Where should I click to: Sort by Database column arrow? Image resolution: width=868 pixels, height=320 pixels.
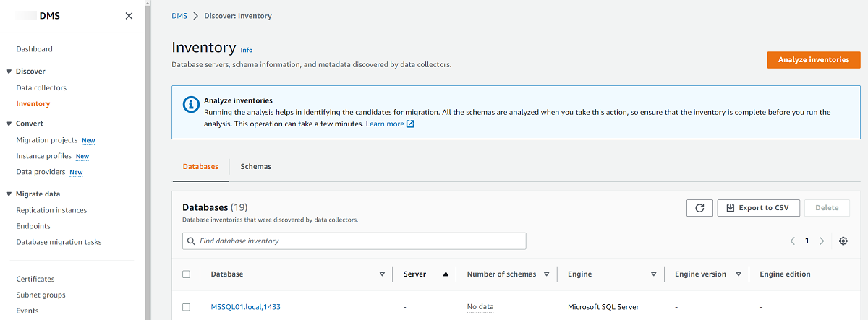(382, 274)
